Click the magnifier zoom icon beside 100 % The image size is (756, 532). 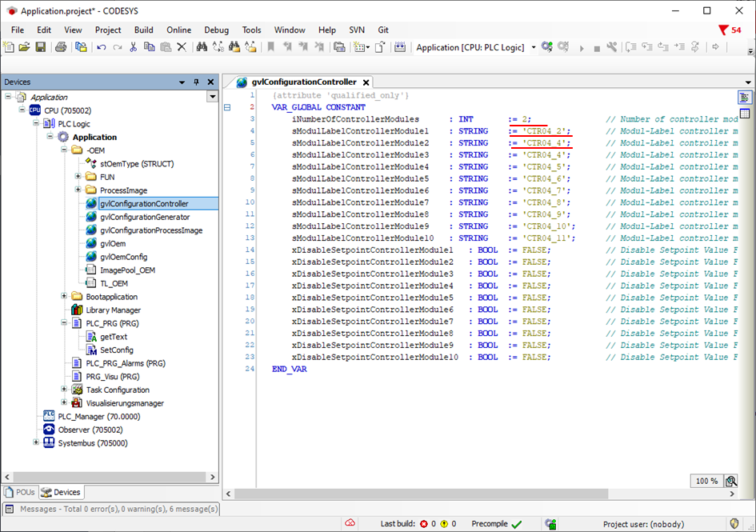tap(731, 481)
